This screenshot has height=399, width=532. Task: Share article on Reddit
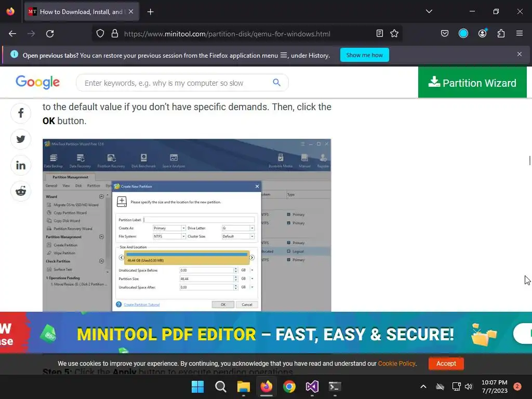(x=21, y=191)
